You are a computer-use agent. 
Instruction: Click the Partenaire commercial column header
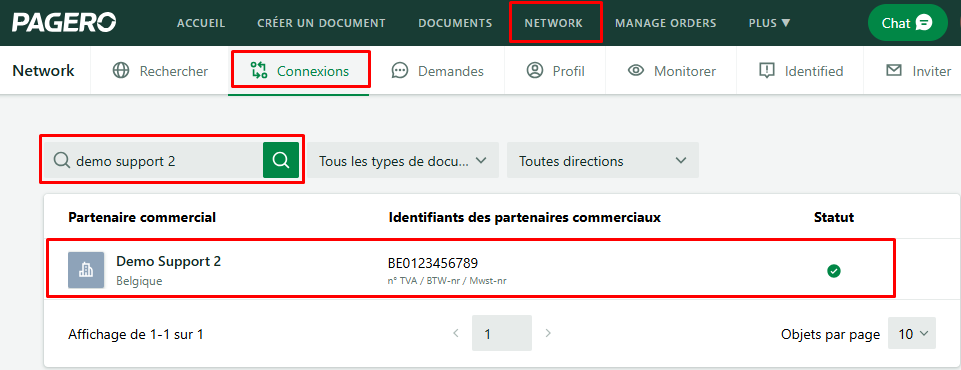point(142,217)
